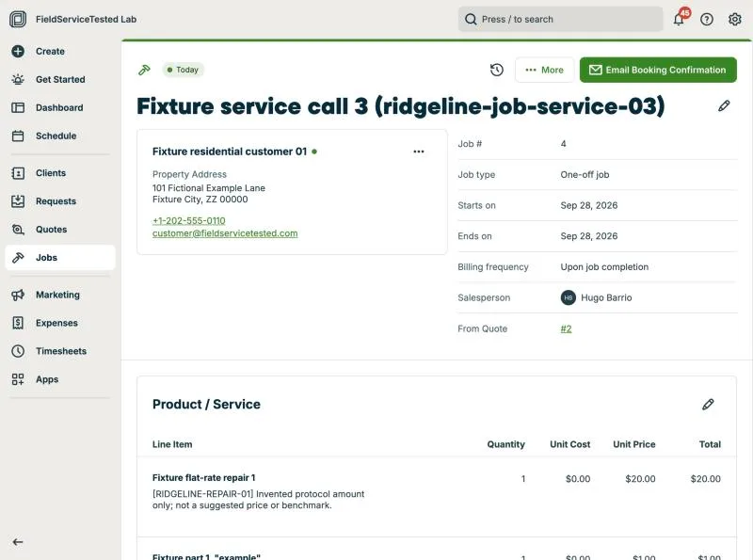Go to the Dashboard menu label

pyautogui.click(x=59, y=107)
